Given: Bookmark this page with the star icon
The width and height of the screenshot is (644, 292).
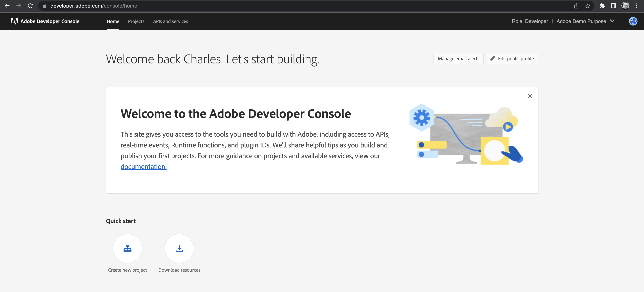Looking at the screenshot, I should 587,6.
